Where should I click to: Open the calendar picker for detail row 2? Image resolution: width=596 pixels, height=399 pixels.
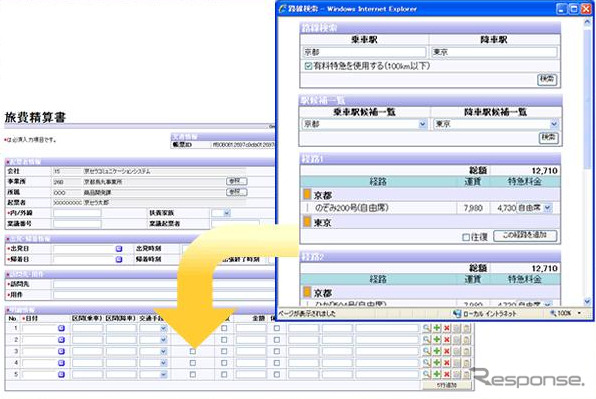click(x=61, y=340)
